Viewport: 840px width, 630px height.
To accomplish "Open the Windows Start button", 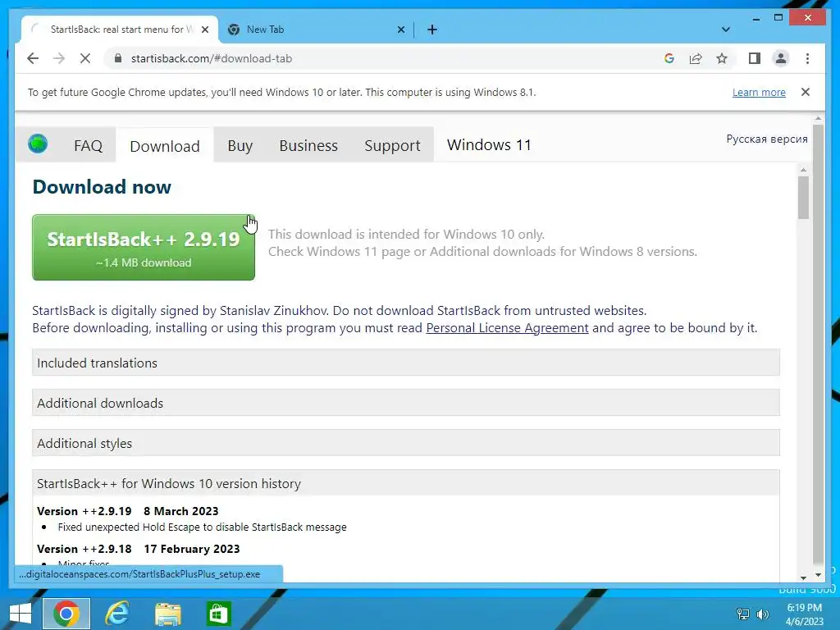I will coord(21,614).
